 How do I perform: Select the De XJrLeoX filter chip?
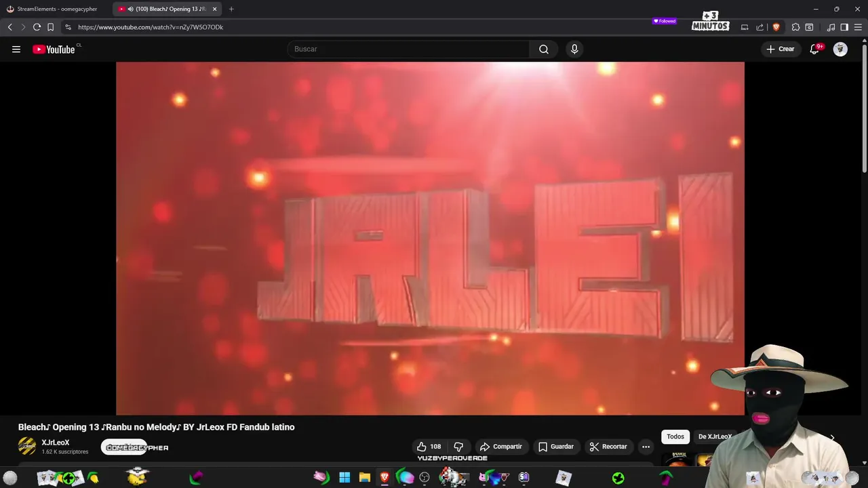(x=715, y=436)
